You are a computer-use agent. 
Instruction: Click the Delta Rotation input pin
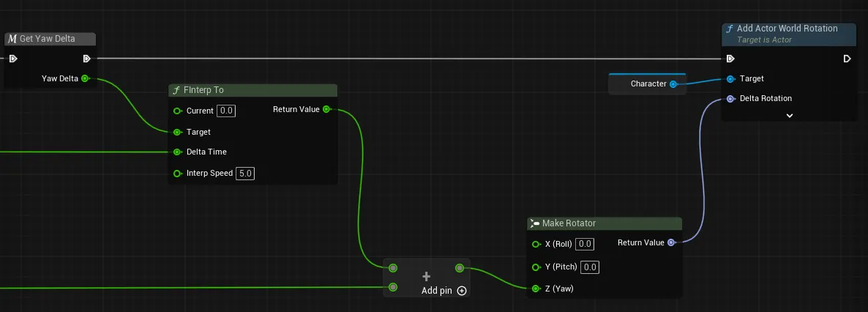point(730,99)
